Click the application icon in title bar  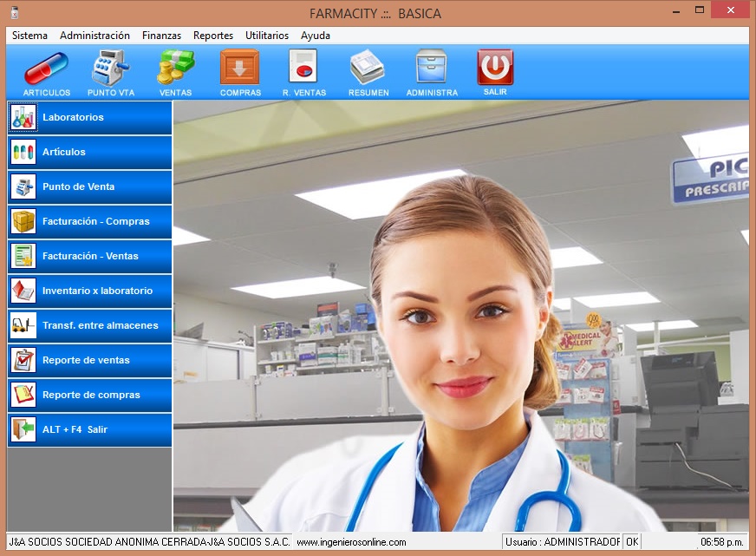coord(15,13)
